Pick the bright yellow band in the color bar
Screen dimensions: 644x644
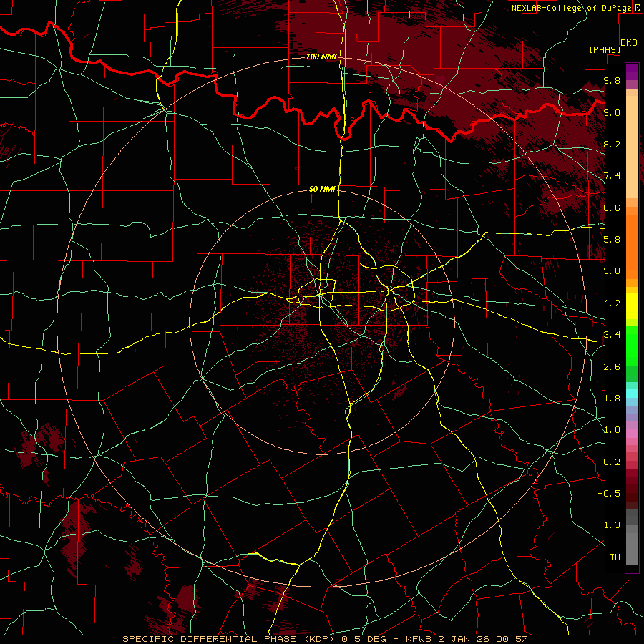[632, 306]
